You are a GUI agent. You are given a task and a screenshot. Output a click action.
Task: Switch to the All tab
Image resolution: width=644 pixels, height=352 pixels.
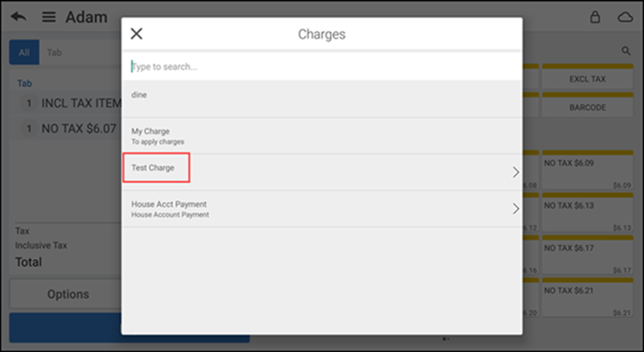(24, 52)
